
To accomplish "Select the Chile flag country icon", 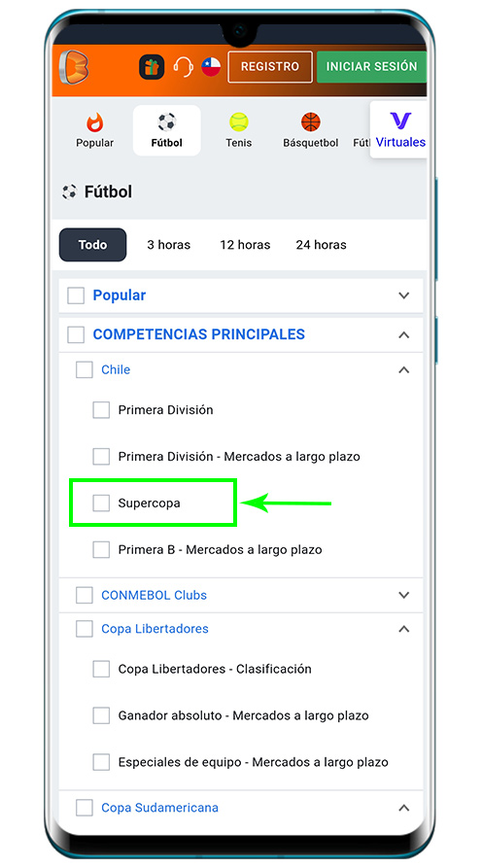I will point(211,67).
